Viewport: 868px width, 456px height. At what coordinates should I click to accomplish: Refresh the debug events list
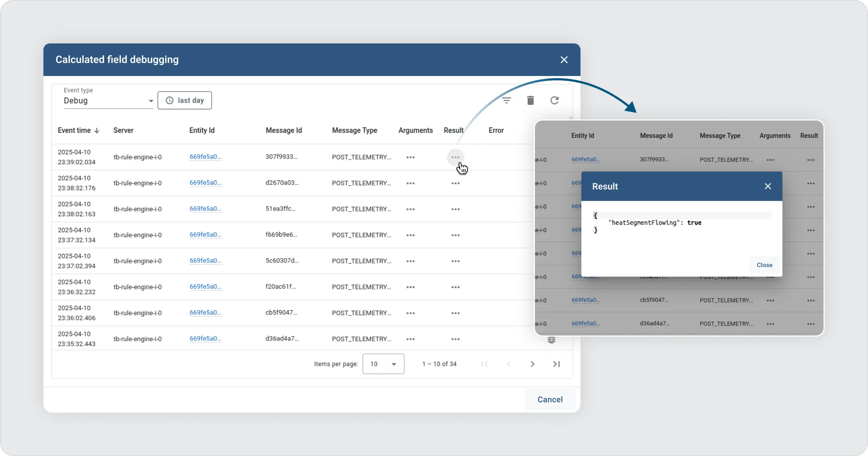click(x=554, y=100)
